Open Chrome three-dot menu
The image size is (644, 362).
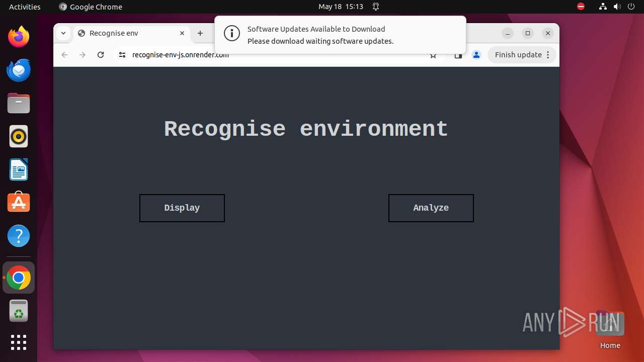(x=548, y=55)
